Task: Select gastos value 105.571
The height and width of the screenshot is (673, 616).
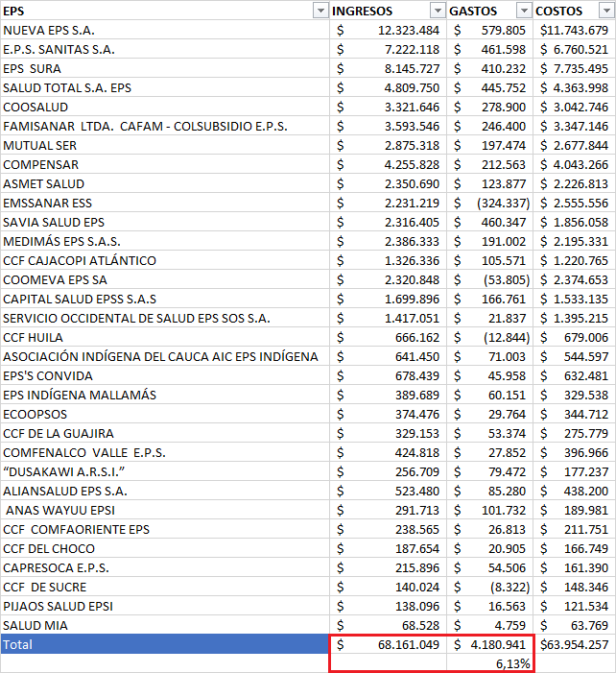Action: pyautogui.click(x=490, y=260)
